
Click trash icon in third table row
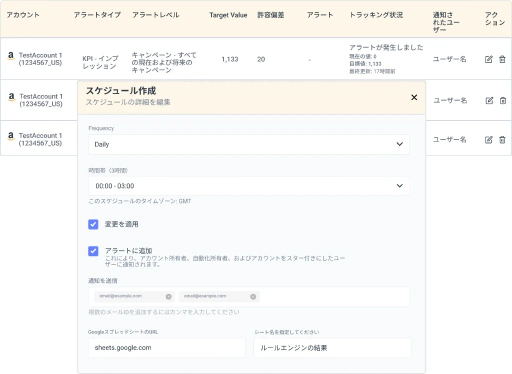(502, 140)
